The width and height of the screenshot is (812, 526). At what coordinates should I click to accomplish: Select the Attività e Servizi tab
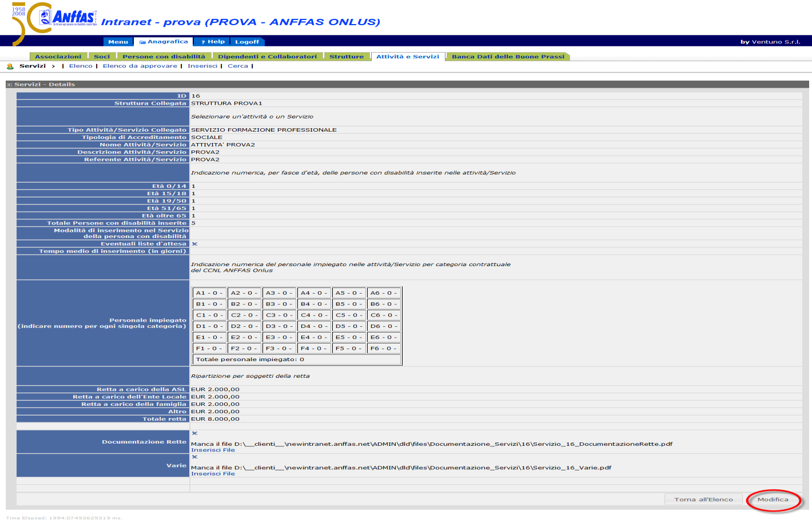[408, 57]
